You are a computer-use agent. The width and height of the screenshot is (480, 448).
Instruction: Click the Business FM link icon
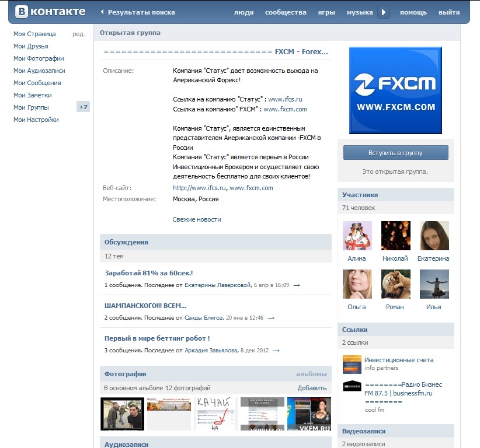pyautogui.click(x=352, y=386)
